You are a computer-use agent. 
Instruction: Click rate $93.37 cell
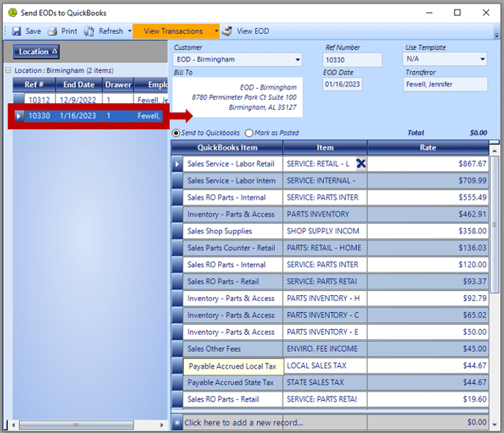[428, 281]
